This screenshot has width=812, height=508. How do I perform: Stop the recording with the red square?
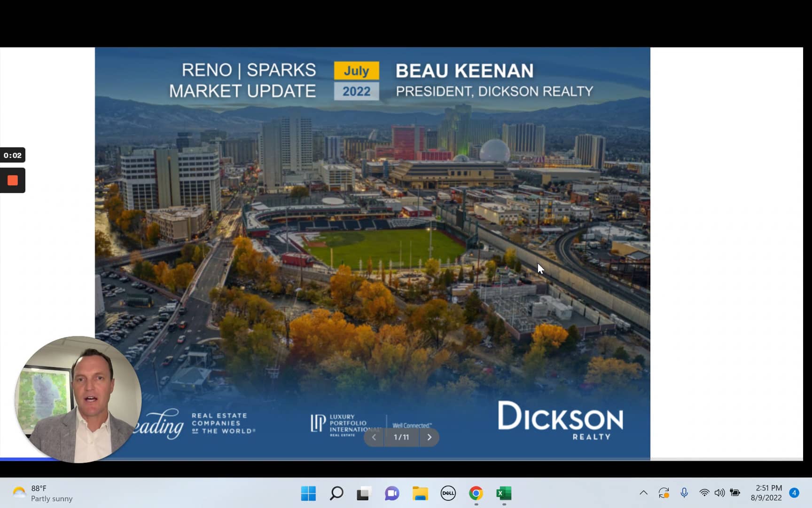(x=13, y=180)
